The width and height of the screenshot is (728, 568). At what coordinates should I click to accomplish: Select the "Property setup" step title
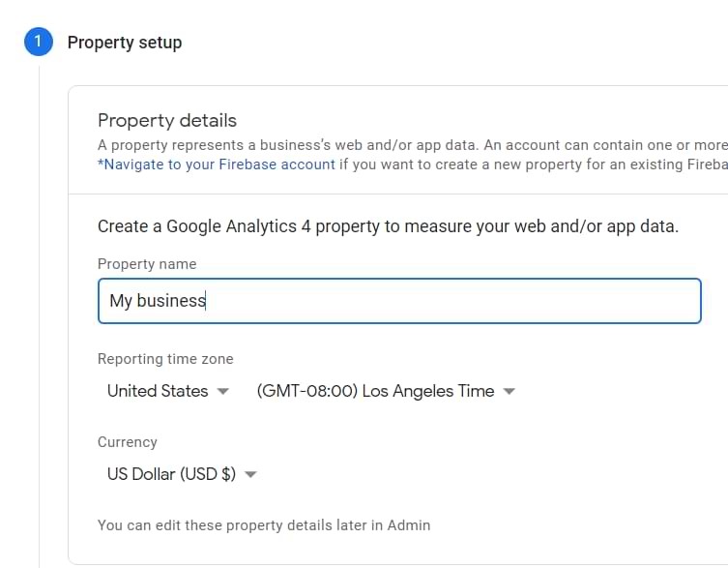(124, 43)
